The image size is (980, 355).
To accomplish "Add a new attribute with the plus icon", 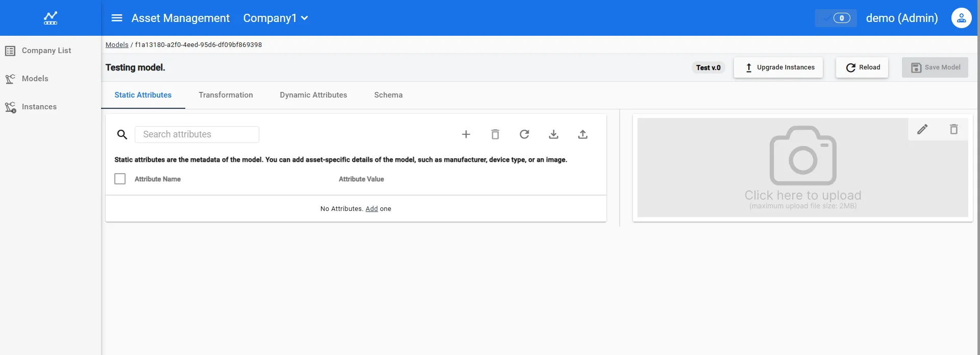I will (x=466, y=134).
